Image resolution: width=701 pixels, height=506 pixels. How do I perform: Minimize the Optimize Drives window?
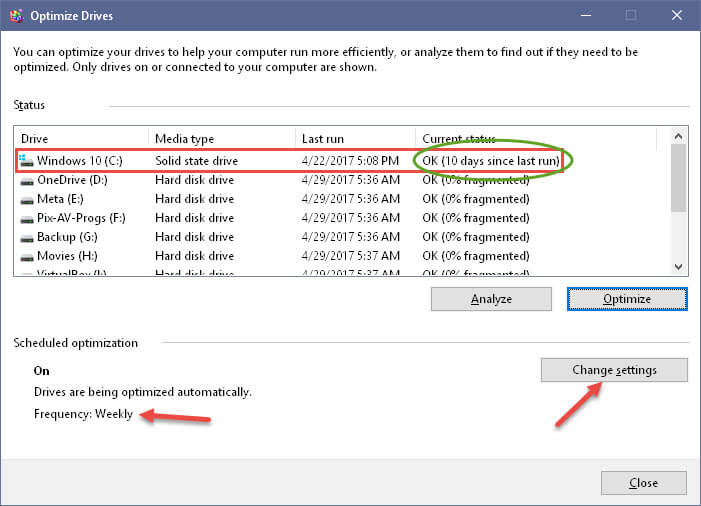click(586, 15)
